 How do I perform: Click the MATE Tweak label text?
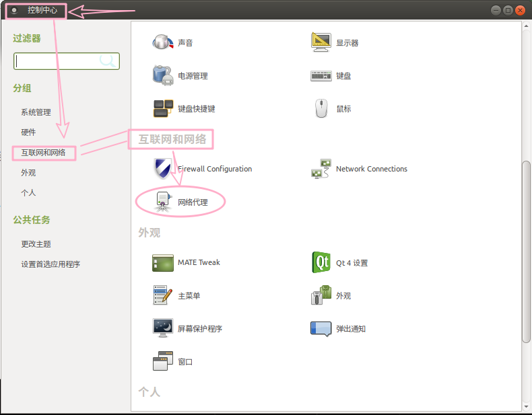(199, 262)
